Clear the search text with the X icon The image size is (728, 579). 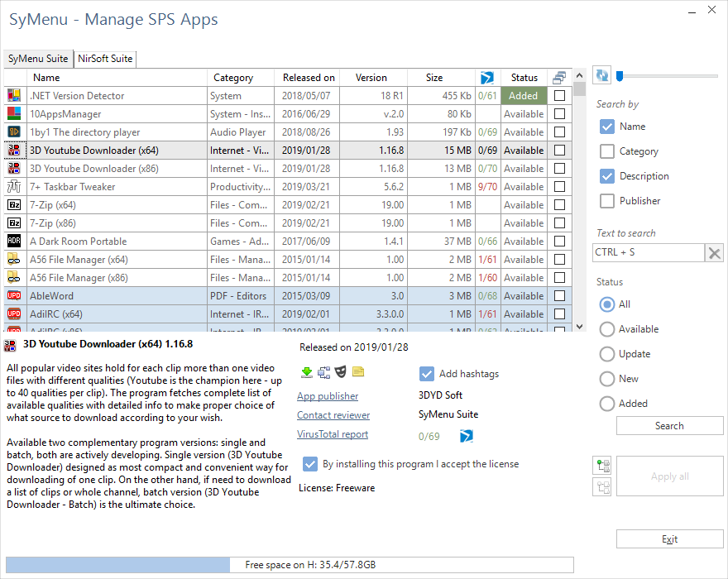coord(715,253)
